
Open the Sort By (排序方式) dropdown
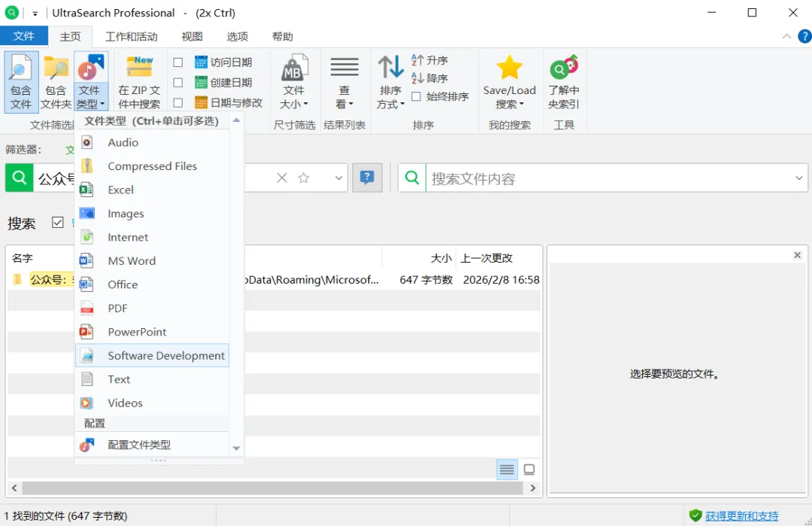(x=390, y=82)
